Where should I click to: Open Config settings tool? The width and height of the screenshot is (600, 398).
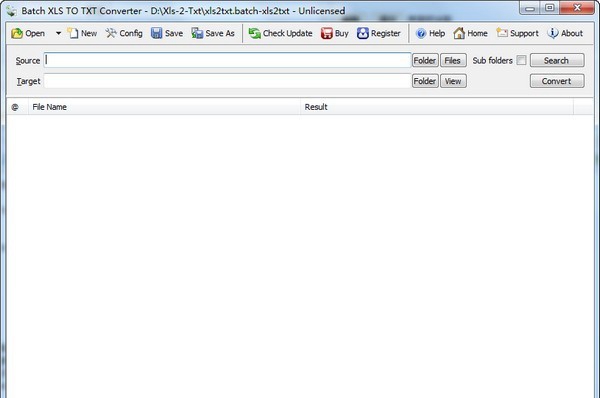click(x=111, y=33)
